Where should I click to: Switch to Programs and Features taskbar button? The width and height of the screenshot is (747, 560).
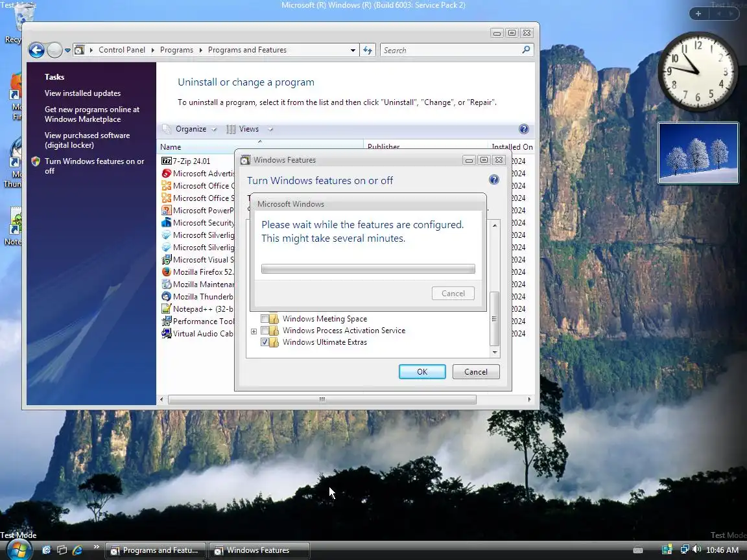155,550
